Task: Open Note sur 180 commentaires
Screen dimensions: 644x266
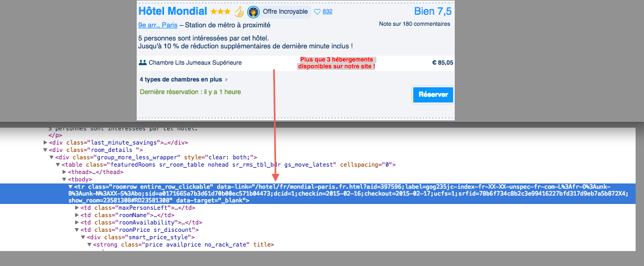Action: coord(414,24)
